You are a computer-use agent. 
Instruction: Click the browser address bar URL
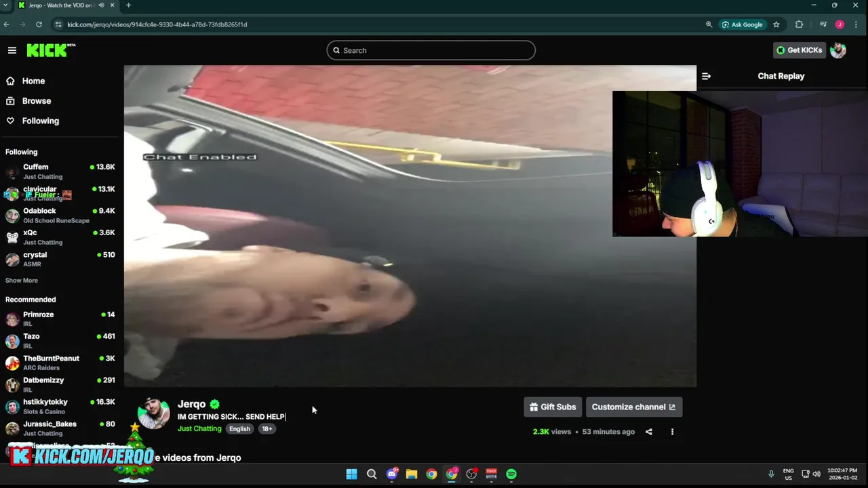pos(157,24)
